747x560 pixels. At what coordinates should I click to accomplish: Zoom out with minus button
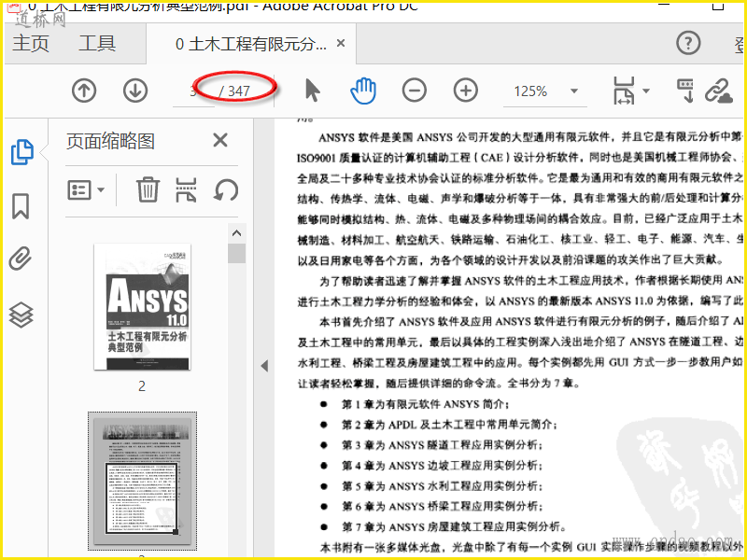(414, 91)
